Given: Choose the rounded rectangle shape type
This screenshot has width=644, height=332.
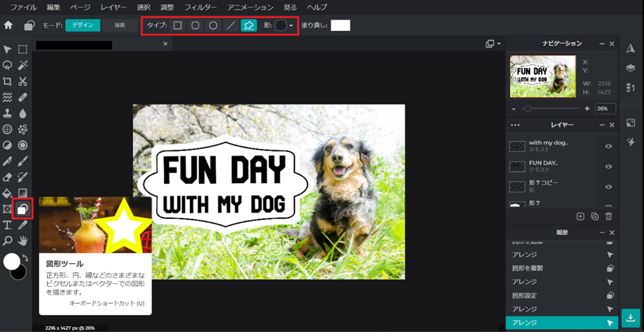Looking at the screenshot, I should 195,25.
